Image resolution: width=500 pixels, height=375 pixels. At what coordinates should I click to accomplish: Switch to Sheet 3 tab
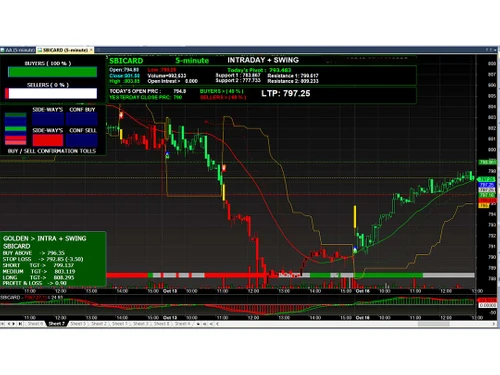(x=141, y=324)
